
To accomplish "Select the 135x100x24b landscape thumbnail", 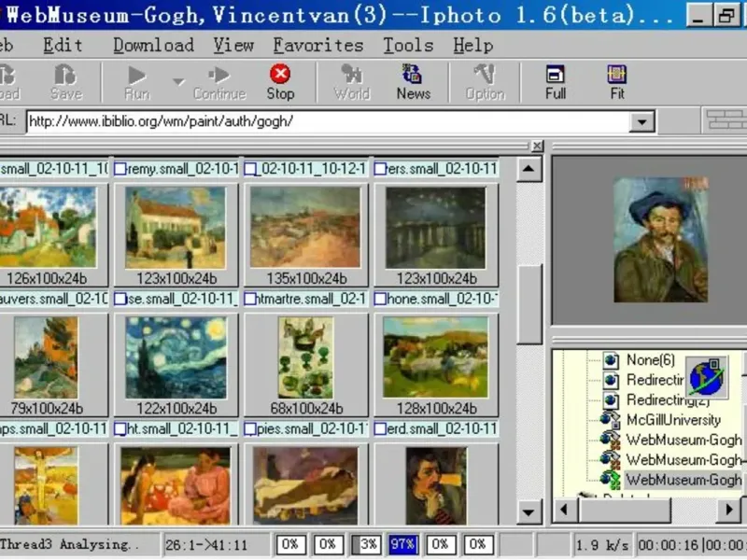I will [x=306, y=227].
